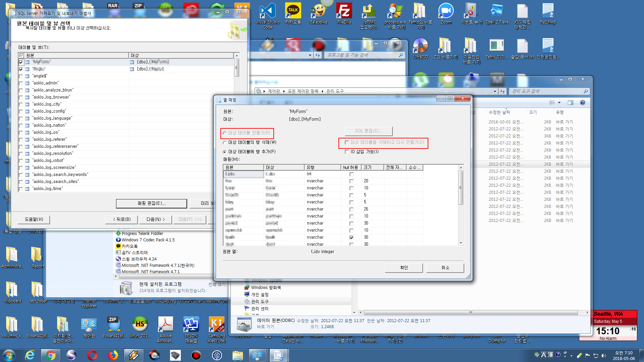644x362 pixels.
Task: Select the FileZilla desktop icon
Action: coord(344,14)
